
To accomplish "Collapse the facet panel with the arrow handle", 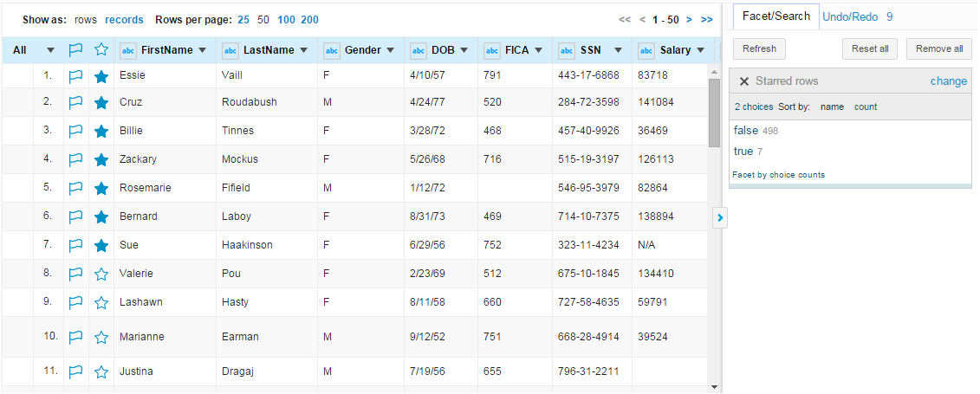I will [720, 218].
